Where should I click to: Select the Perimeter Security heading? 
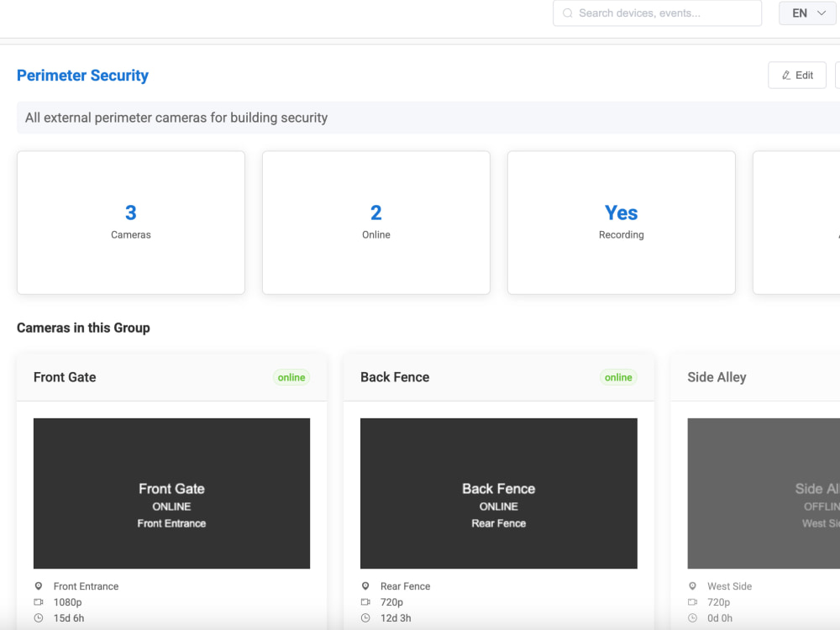click(x=82, y=75)
